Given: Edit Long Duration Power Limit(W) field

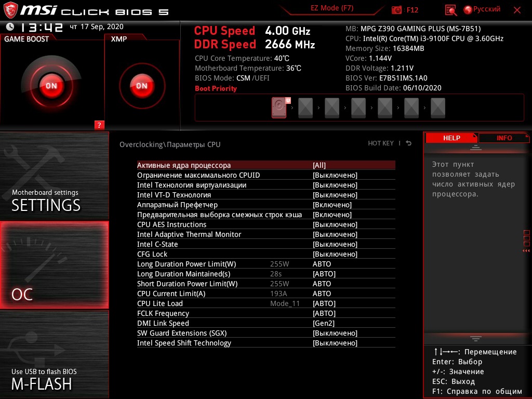Looking at the screenshot, I should click(x=266, y=263).
